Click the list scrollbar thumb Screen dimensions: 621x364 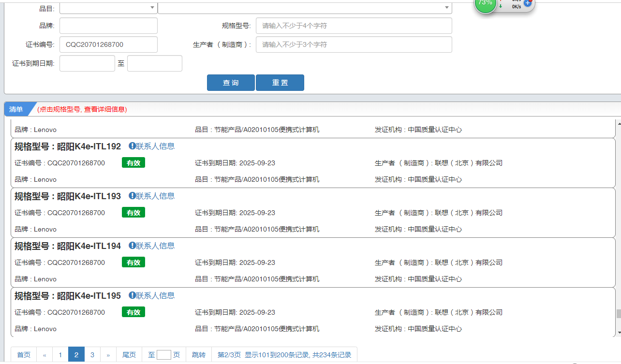[x=619, y=313]
